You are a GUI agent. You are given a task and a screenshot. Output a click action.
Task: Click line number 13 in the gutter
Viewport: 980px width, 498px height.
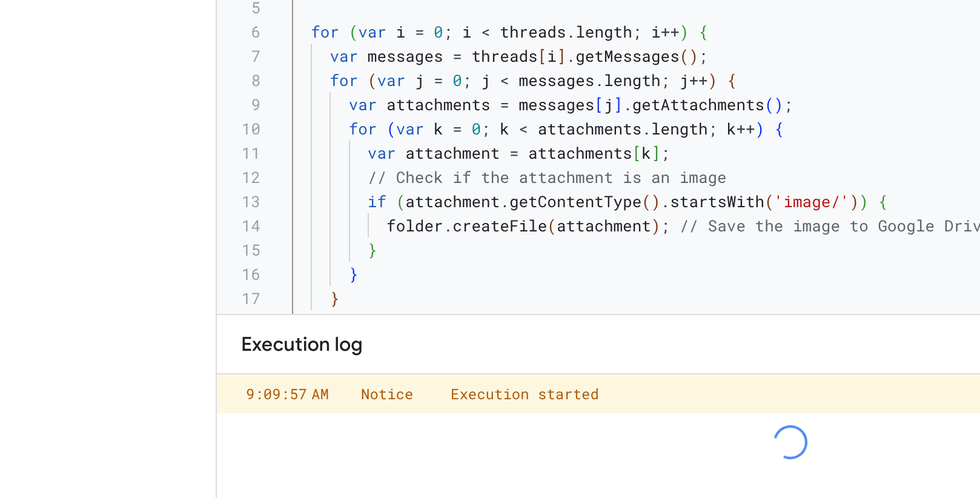(x=251, y=202)
